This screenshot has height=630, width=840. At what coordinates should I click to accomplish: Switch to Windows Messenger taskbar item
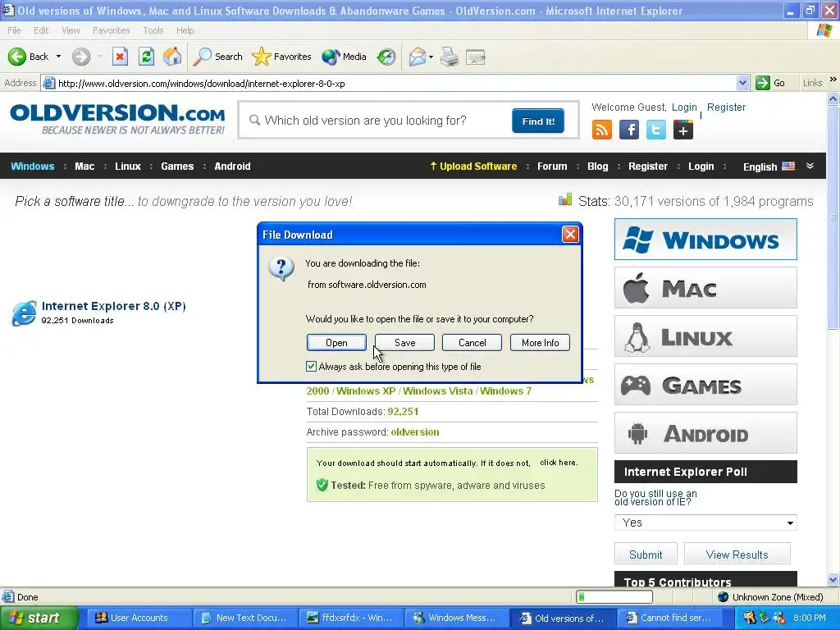[x=455, y=618]
